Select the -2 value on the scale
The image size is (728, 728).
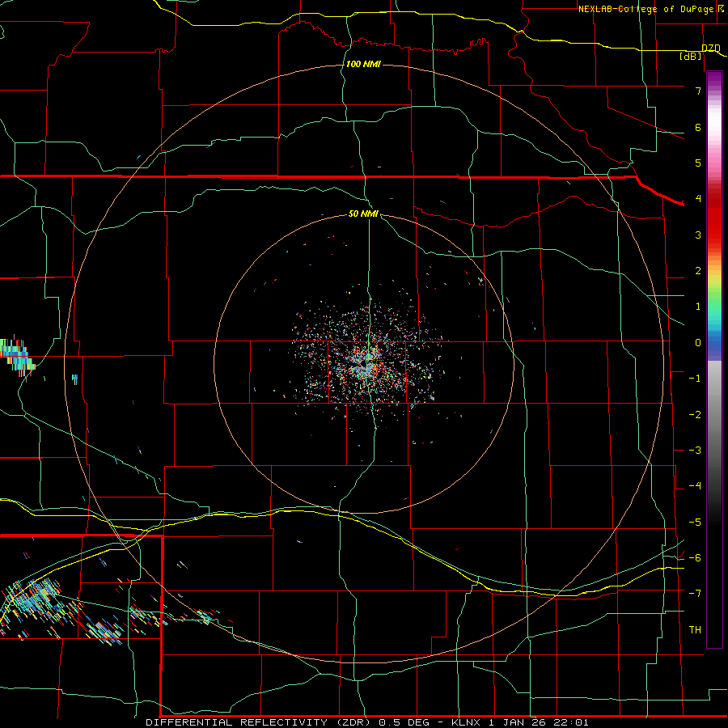[695, 415]
